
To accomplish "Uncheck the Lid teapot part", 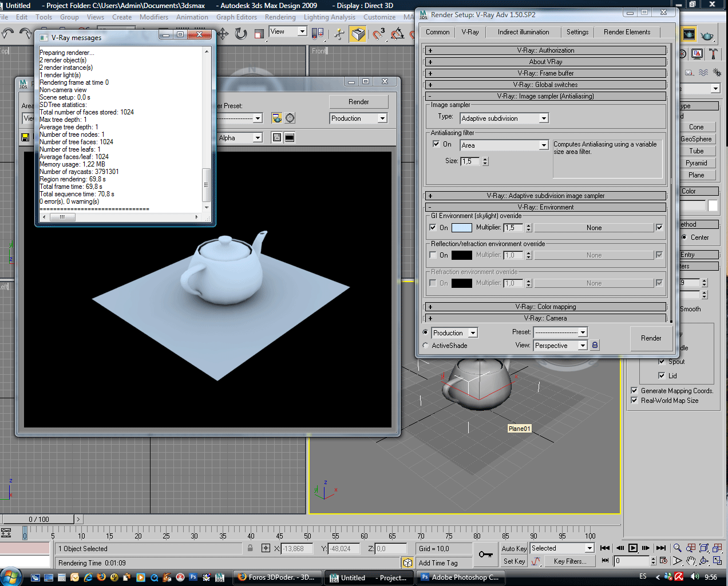I will pos(662,376).
